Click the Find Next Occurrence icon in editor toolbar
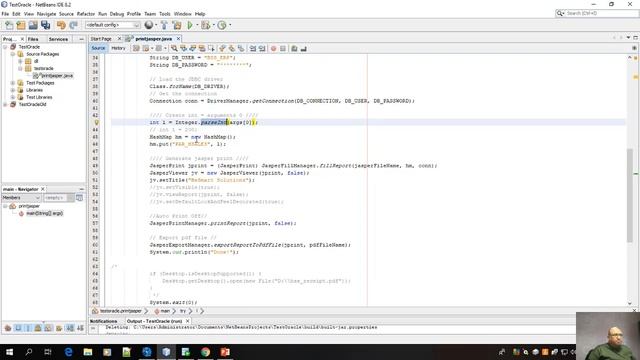 pyautogui.click(x=193, y=49)
